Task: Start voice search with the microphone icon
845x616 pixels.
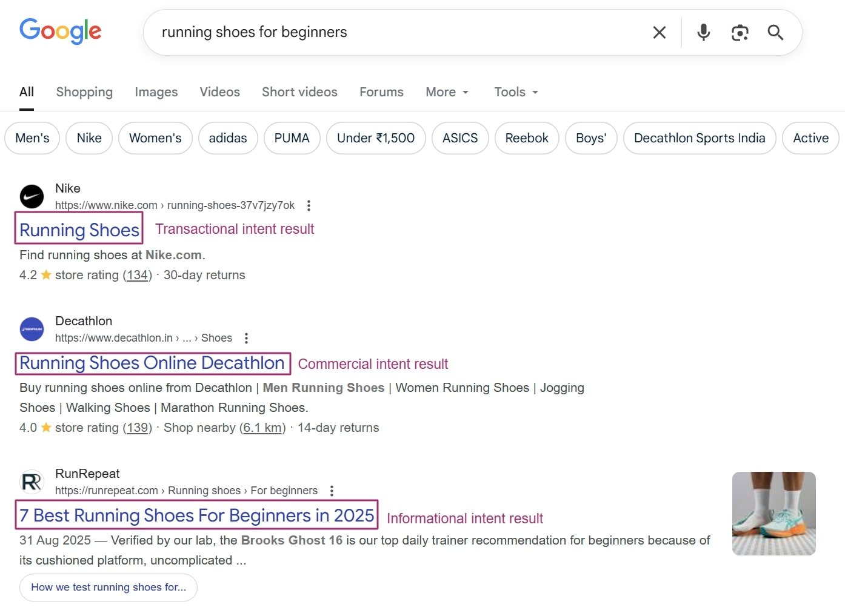Action: click(x=703, y=33)
